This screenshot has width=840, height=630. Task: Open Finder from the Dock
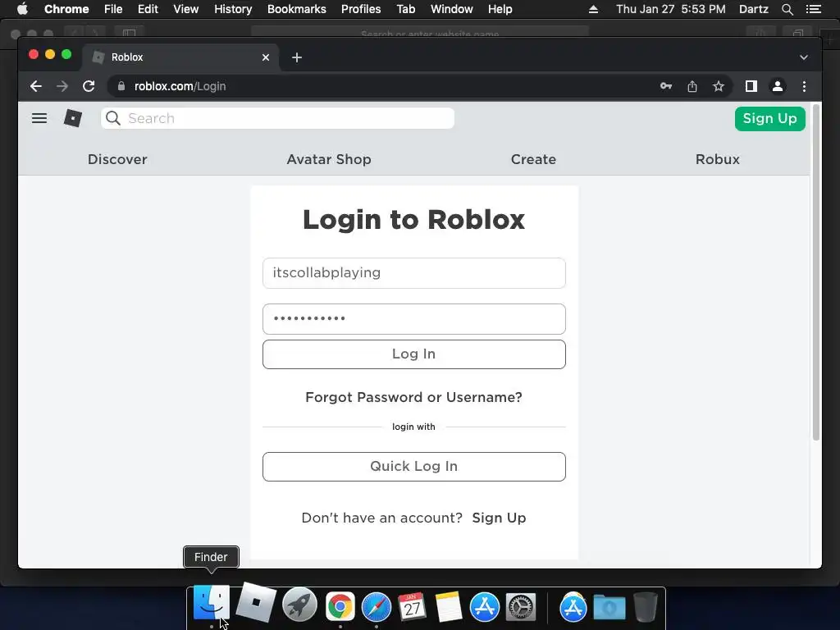coord(212,602)
